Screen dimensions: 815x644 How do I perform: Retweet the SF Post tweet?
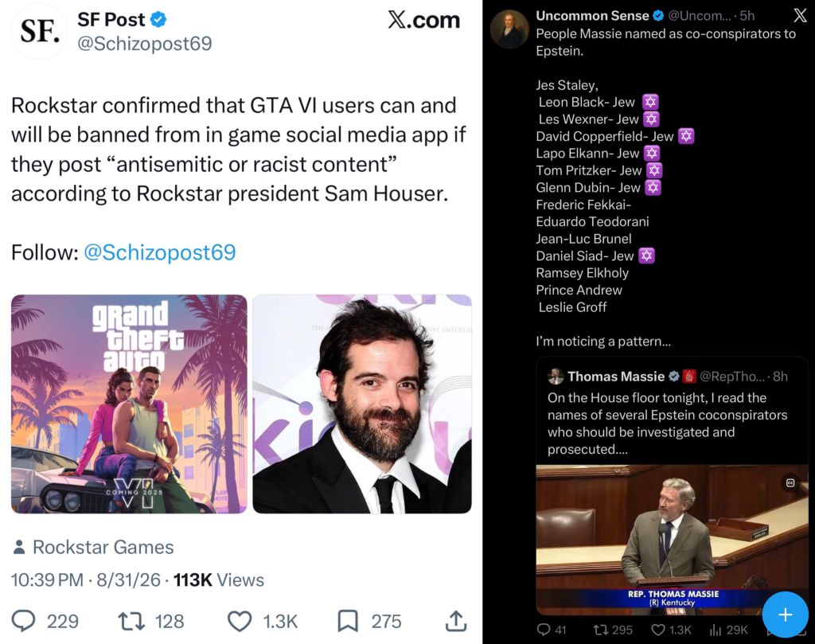131,621
